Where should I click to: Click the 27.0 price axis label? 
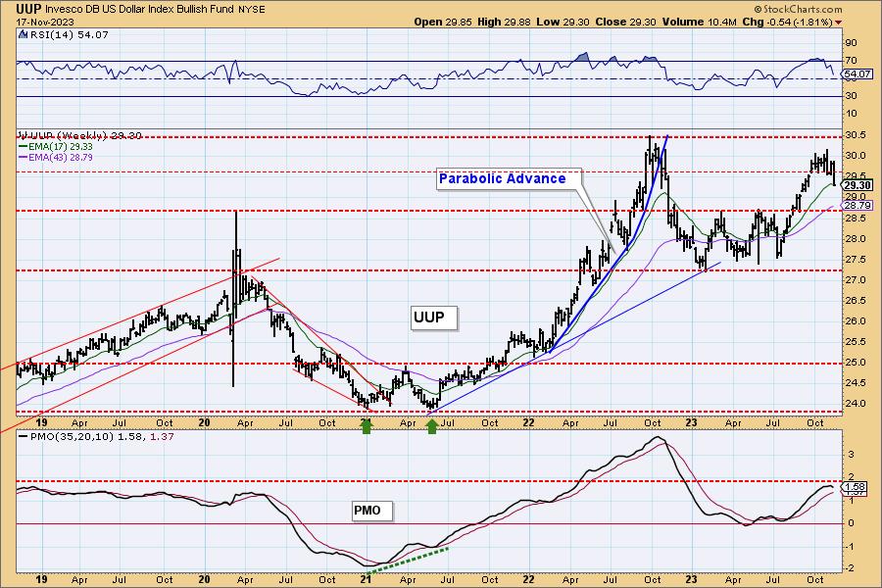tap(854, 279)
